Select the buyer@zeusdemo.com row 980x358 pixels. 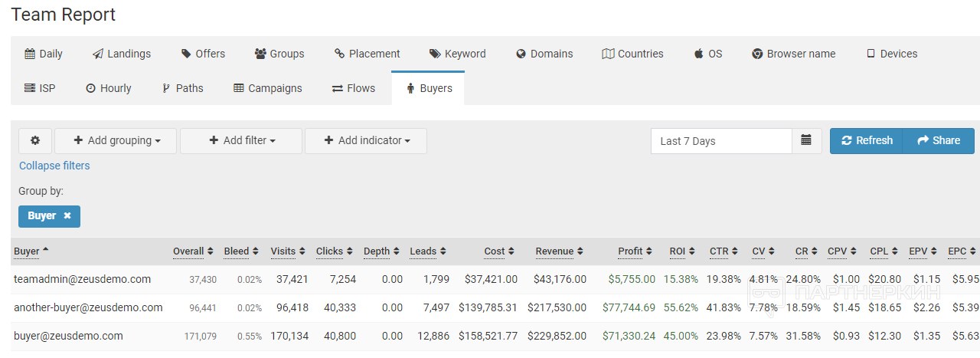pyautogui.click(x=68, y=337)
